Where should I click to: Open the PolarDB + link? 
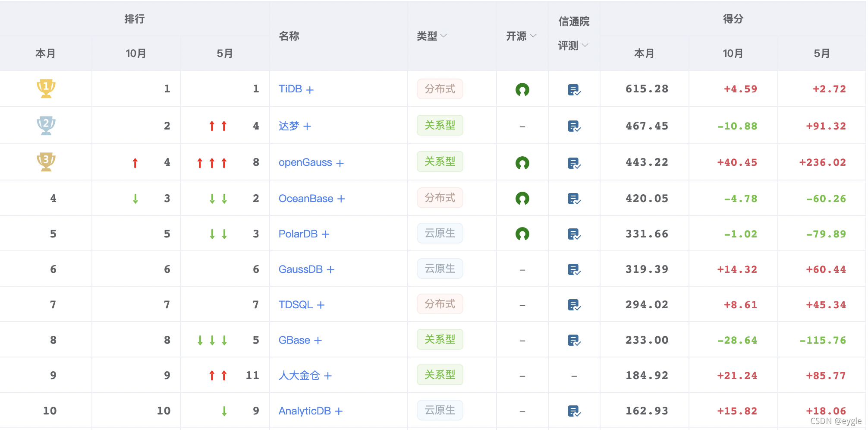pyautogui.click(x=304, y=234)
